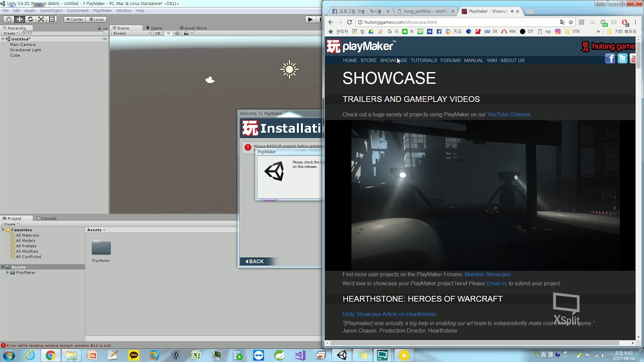Open TUTORIALS on PlayMaker site
Screen dimensions: 644x362
(x=424, y=60)
